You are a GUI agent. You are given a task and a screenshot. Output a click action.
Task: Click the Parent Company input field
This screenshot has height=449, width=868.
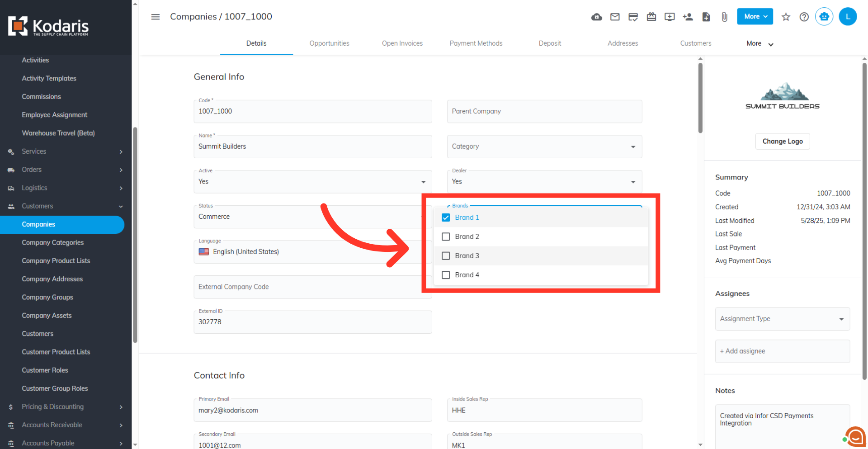[544, 111]
